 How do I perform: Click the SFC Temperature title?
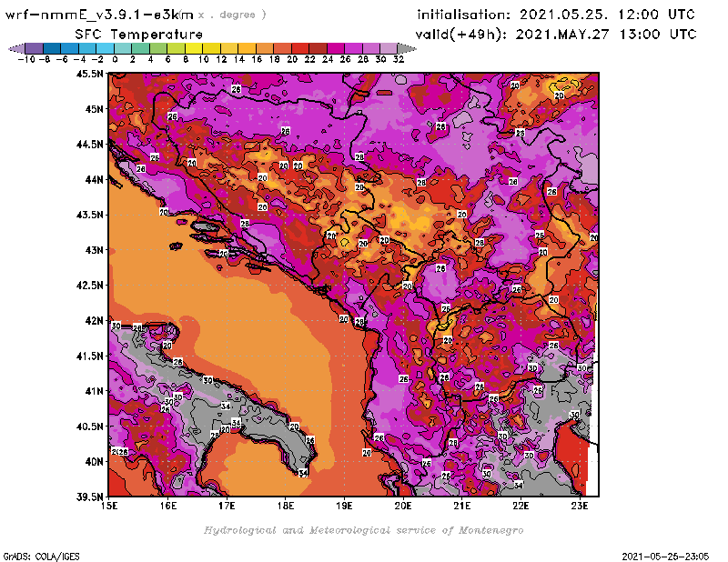click(x=137, y=34)
